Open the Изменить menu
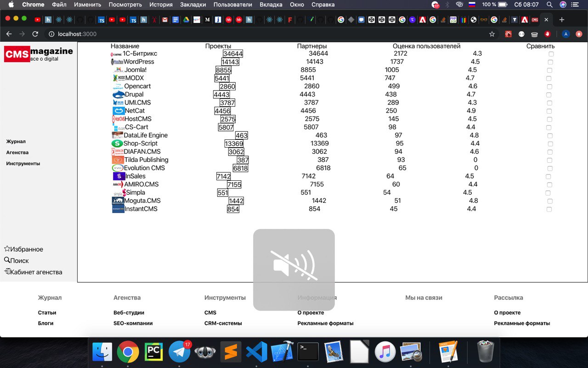Image resolution: width=588 pixels, height=368 pixels. coord(88,5)
